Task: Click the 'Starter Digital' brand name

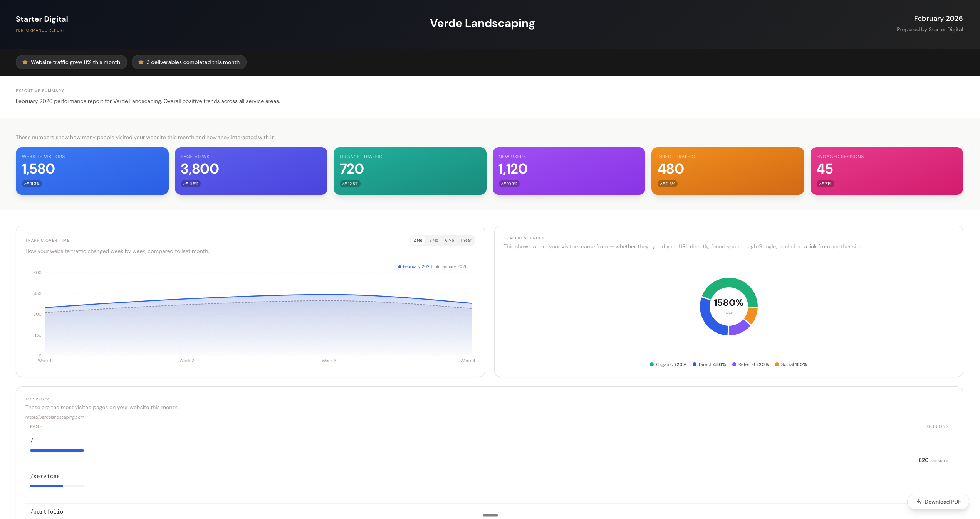Action: [x=42, y=19]
